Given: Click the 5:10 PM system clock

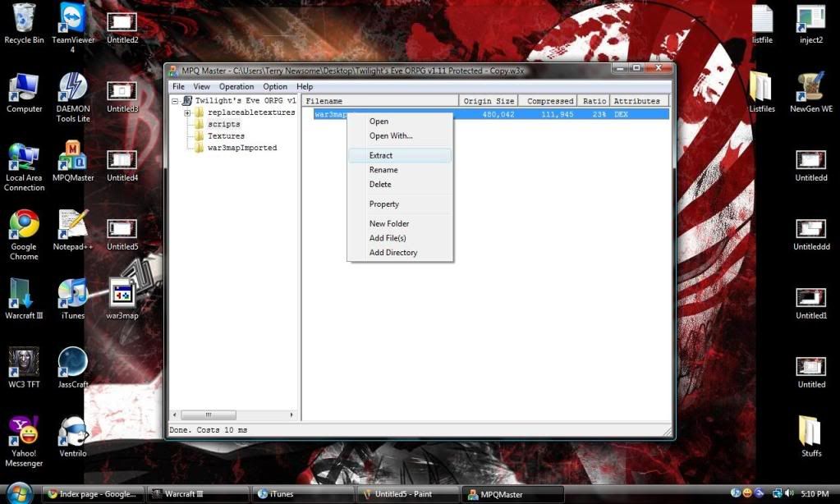Looking at the screenshot, I should pyautogui.click(x=815, y=494).
